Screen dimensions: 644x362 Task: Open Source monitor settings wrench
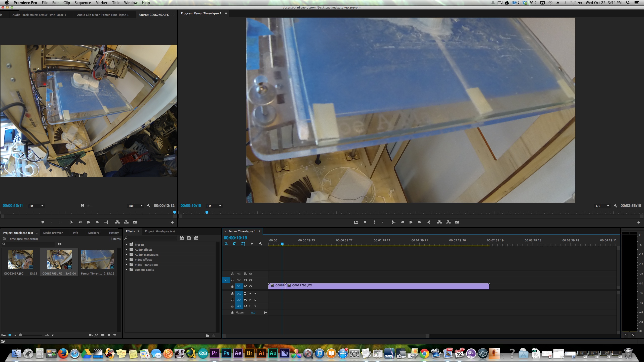click(x=149, y=206)
